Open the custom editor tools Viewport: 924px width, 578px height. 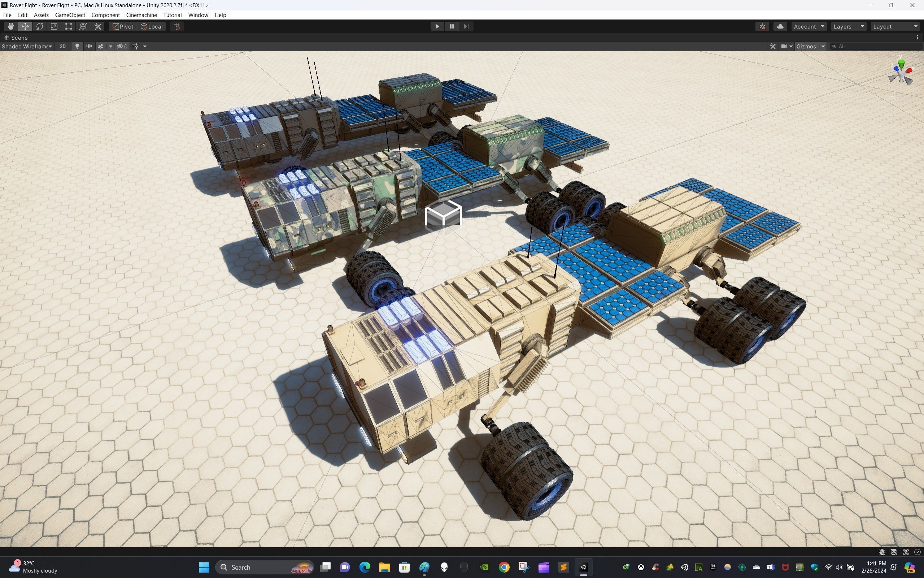pyautogui.click(x=98, y=26)
